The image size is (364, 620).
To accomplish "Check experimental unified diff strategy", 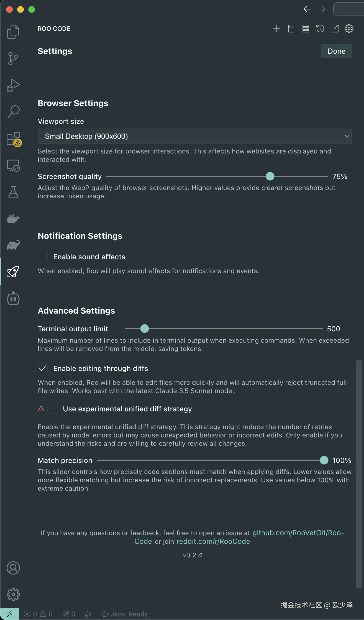I will (52, 409).
